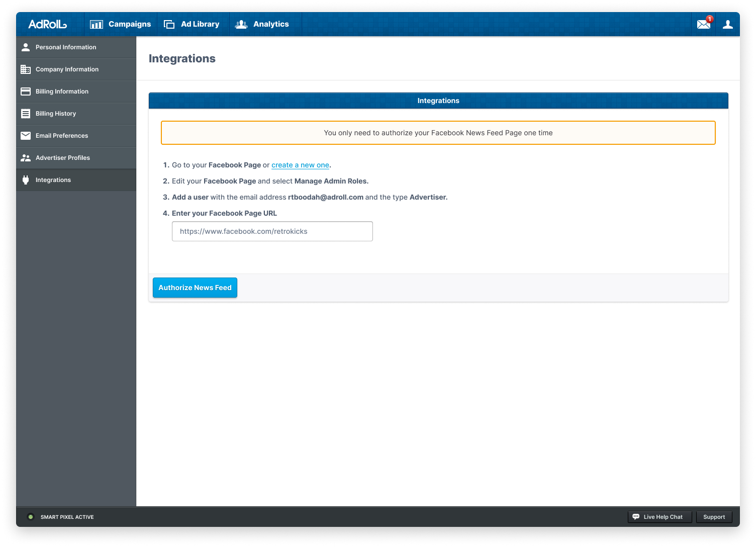Viewport: 756px width, 547px height.
Task: Go to Billing History section
Action: point(56,114)
